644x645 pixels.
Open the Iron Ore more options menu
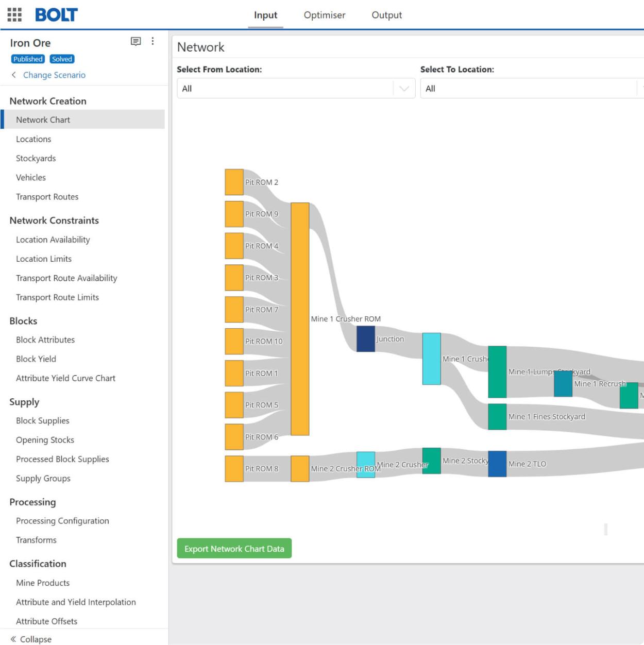(x=152, y=41)
